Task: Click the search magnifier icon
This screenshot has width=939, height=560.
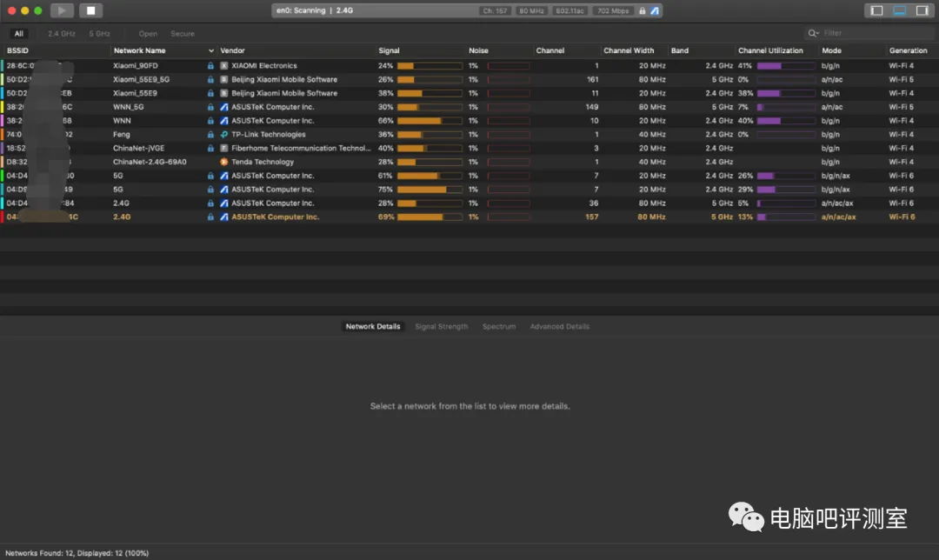Action: [813, 34]
